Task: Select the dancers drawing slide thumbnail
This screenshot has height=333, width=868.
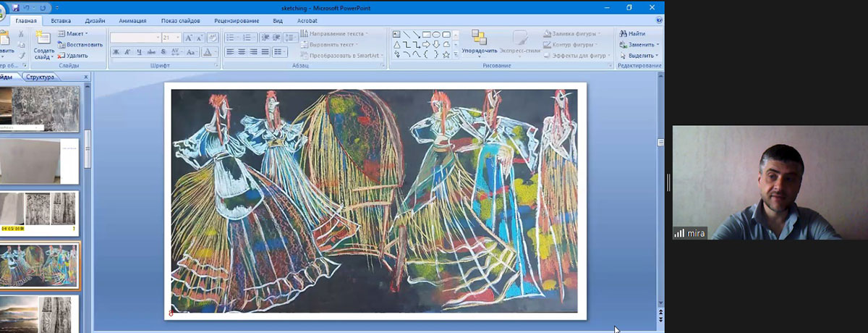Action: click(39, 266)
